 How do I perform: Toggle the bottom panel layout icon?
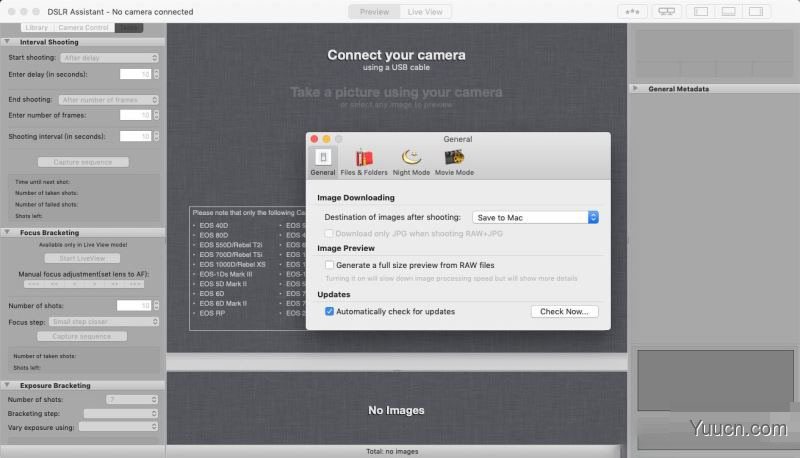(729, 12)
